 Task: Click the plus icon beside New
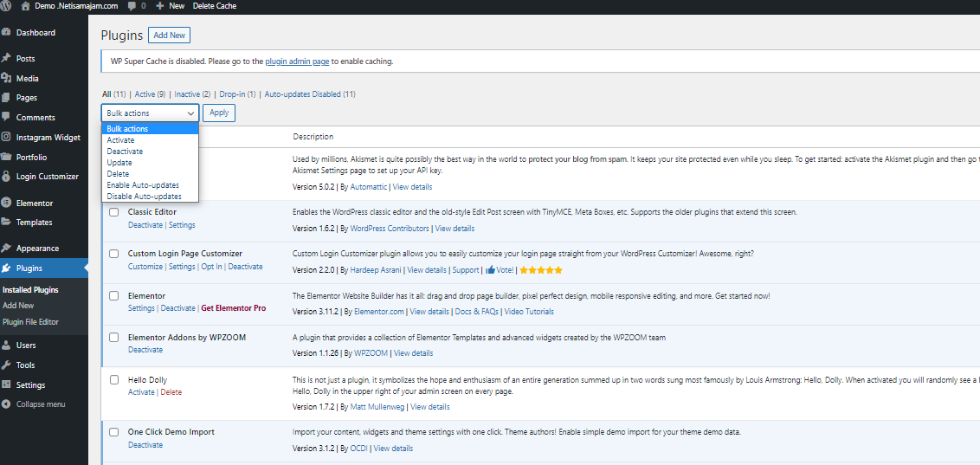160,5
